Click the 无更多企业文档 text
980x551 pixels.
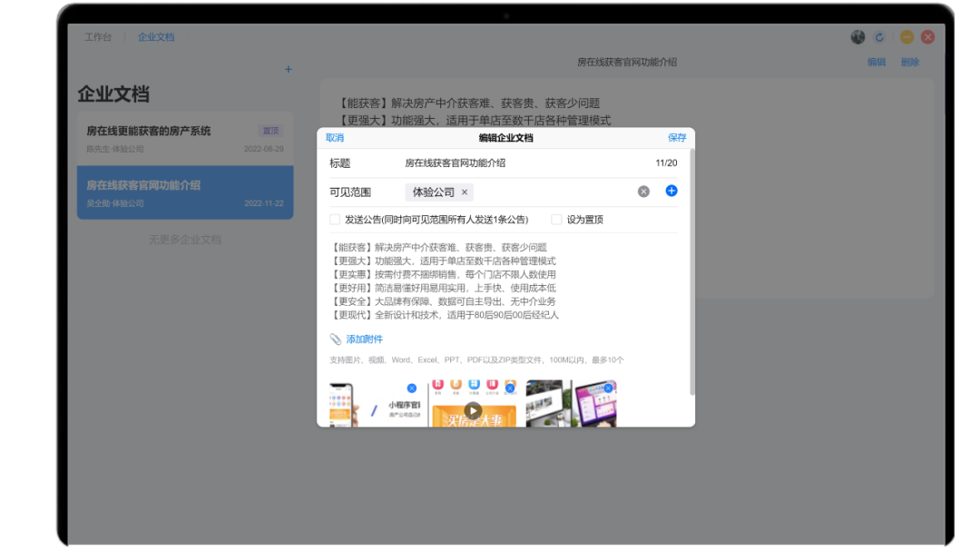pyautogui.click(x=185, y=240)
